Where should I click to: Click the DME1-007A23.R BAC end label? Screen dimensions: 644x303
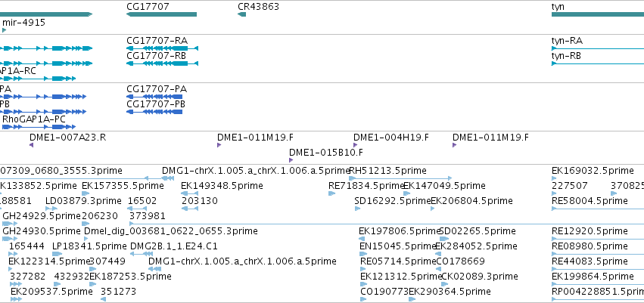[x=68, y=138]
